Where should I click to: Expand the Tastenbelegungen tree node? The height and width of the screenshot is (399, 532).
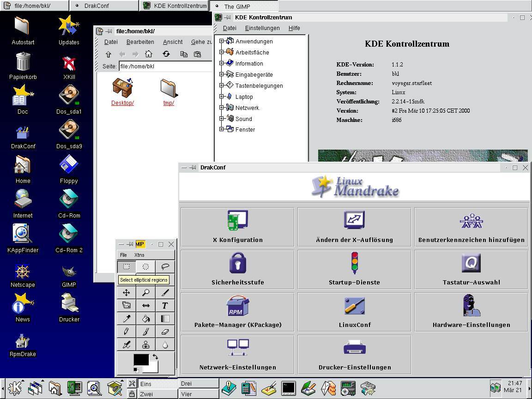point(222,85)
